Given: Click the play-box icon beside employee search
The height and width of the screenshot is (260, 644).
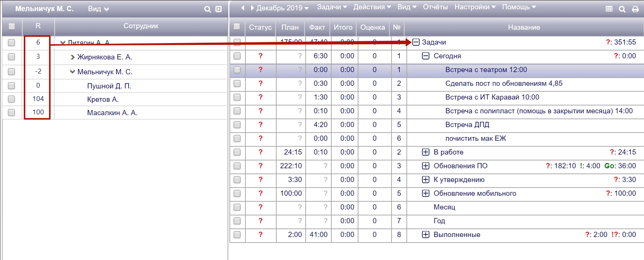Looking at the screenshot, I should [x=219, y=9].
